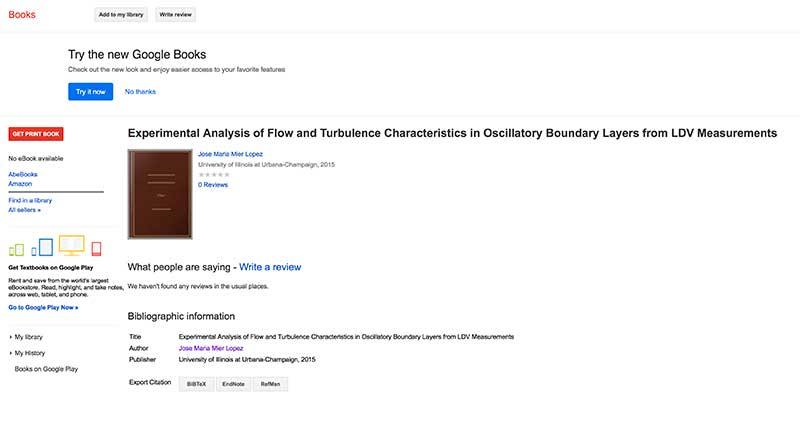Click the yellow laptop device icon
The image size is (800, 422).
coord(71,245)
